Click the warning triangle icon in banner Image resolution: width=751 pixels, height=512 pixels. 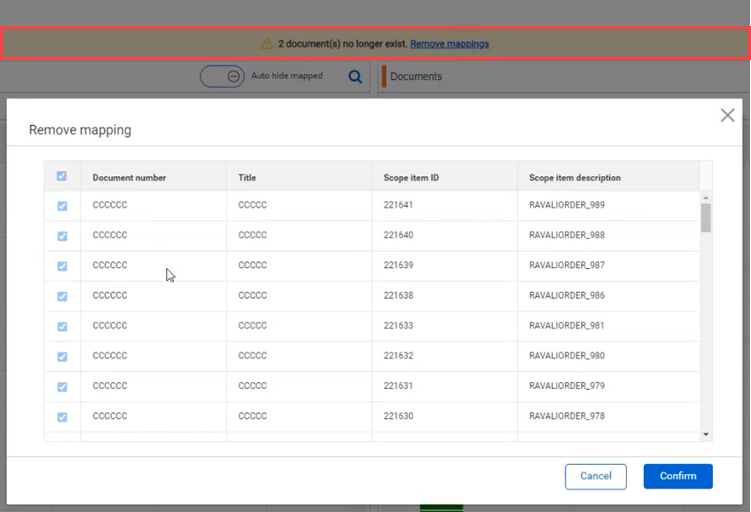267,44
